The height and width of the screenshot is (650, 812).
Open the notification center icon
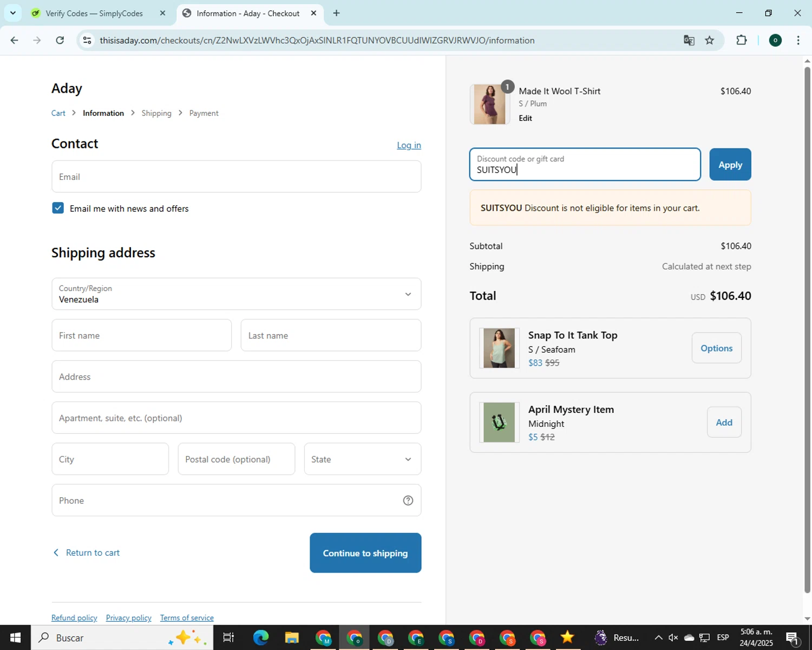793,638
